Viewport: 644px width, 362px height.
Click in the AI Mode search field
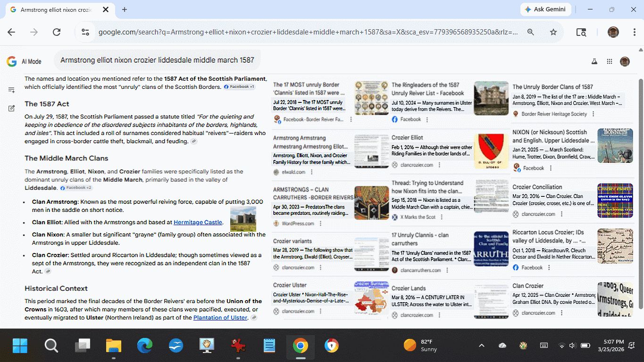point(157,60)
